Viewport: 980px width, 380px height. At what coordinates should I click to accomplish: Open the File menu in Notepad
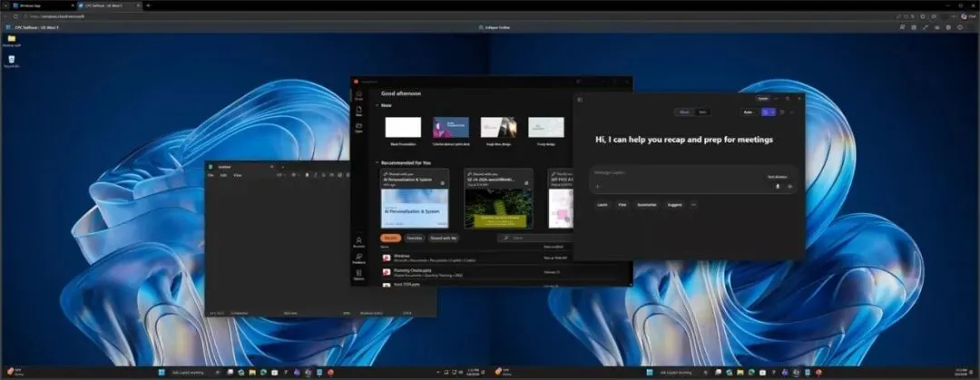(x=211, y=175)
